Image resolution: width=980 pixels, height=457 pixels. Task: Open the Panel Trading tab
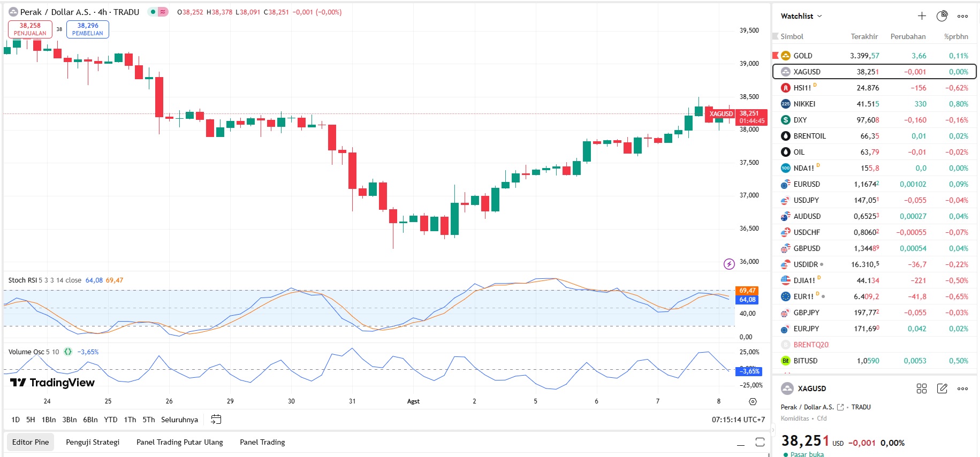point(262,442)
